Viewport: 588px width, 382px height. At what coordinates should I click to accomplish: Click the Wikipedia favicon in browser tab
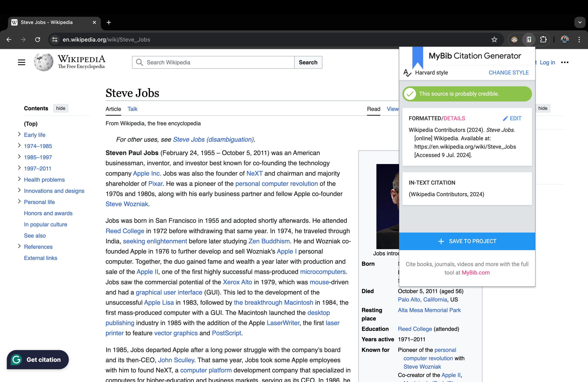(x=15, y=22)
